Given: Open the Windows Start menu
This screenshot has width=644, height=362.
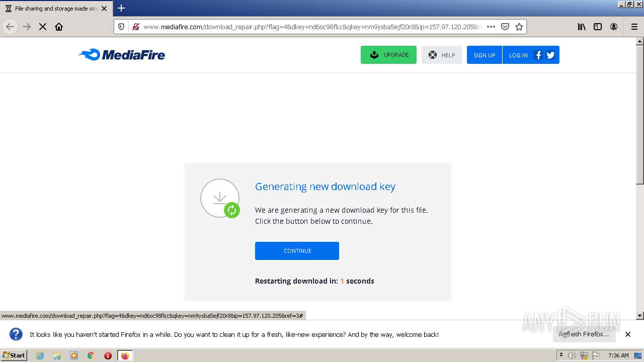Looking at the screenshot, I should click(14, 355).
